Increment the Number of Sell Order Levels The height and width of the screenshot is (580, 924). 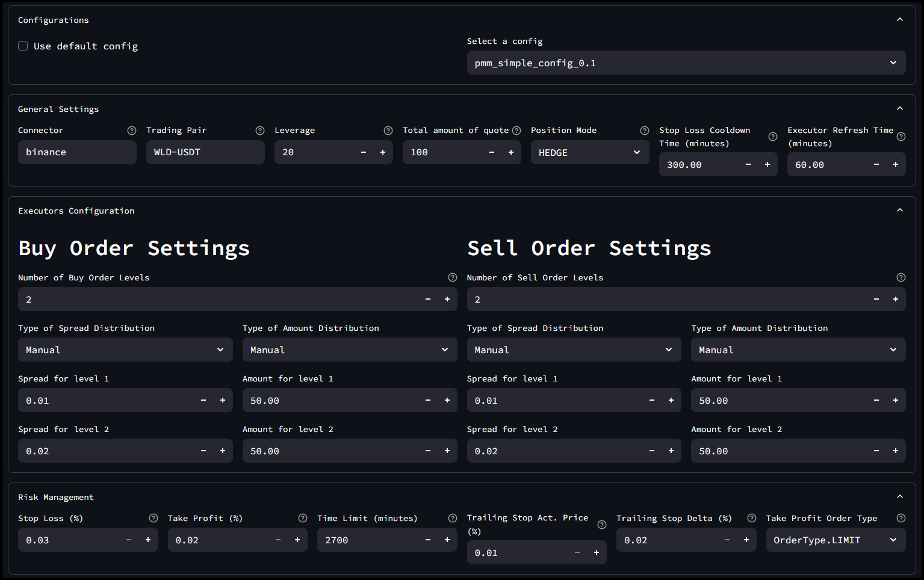click(896, 299)
